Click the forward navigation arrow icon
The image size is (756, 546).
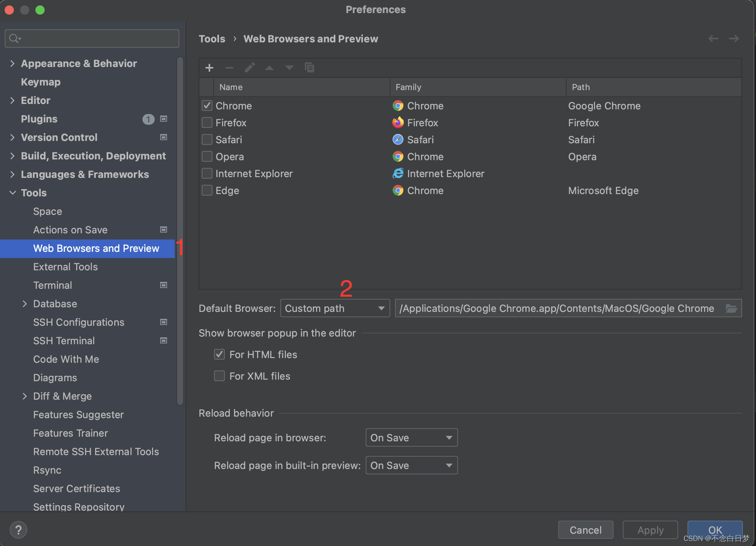pos(734,39)
